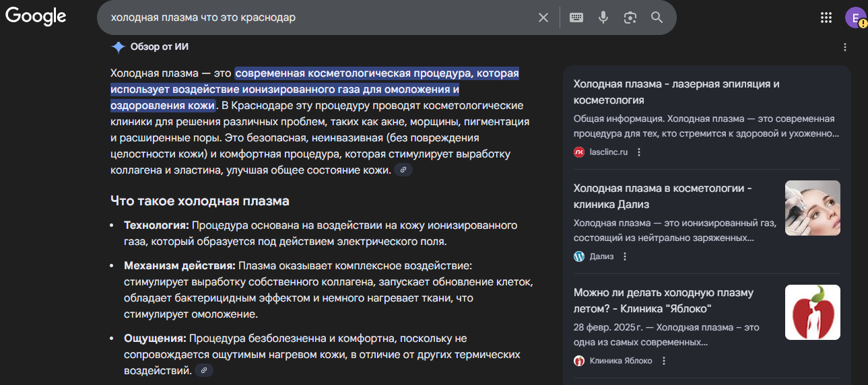Open the result 'Холодная плазма - лазерная эпиляция и косметология'
The image size is (868, 385).
[676, 92]
